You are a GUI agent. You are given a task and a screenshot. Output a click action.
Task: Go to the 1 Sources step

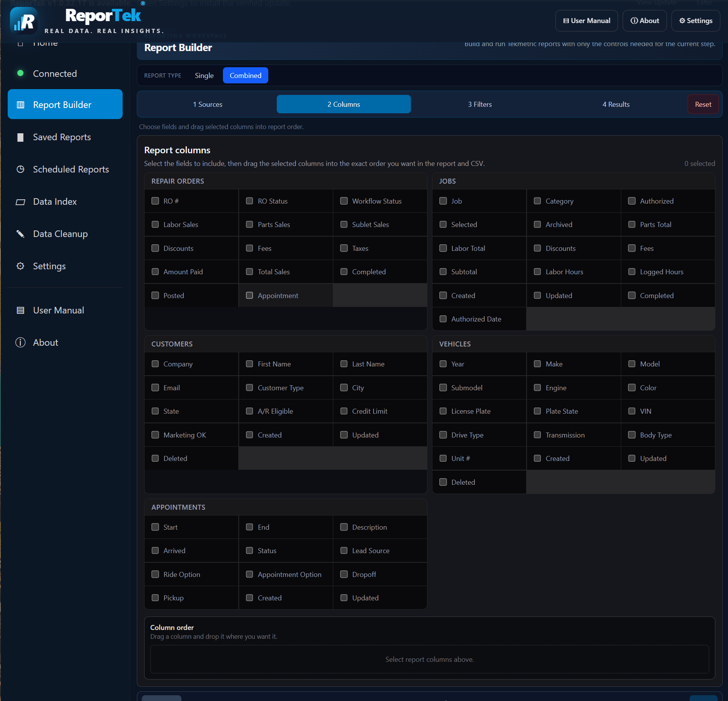pyautogui.click(x=208, y=104)
